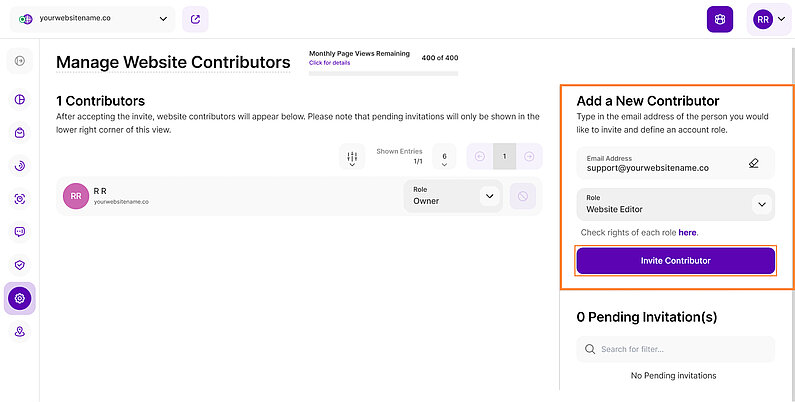
Task: Expand the Owner role dropdown
Action: click(488, 196)
